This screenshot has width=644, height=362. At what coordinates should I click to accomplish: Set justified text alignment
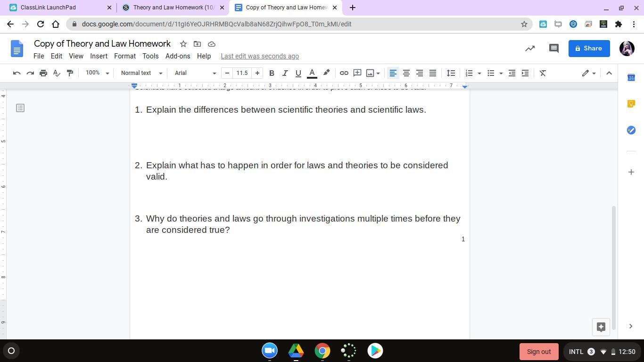[x=432, y=73]
